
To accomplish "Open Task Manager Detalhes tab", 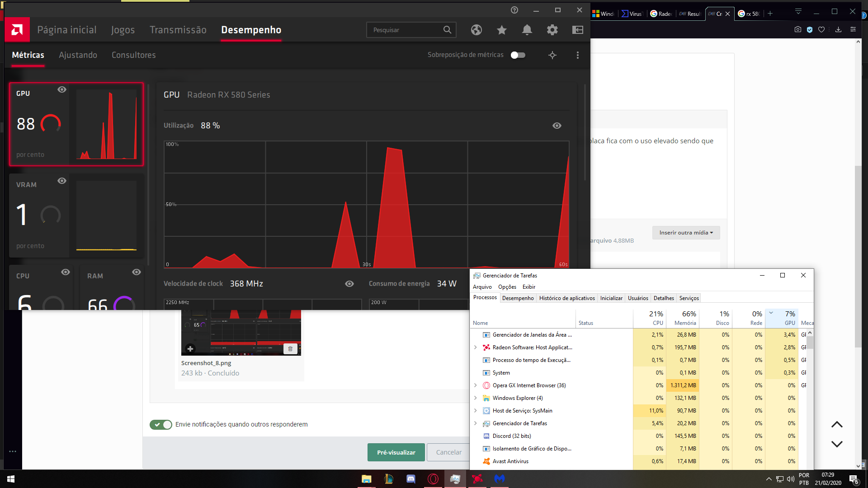I will point(664,298).
